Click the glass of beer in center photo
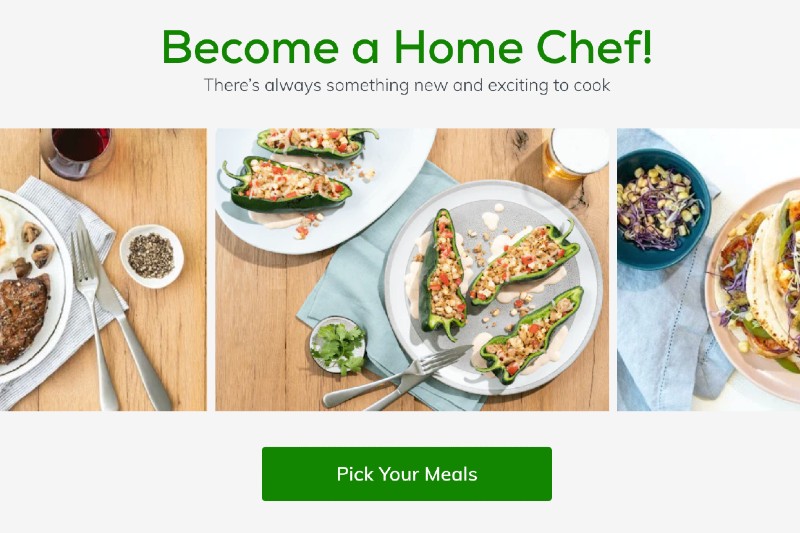The width and height of the screenshot is (800, 533). tap(576, 153)
